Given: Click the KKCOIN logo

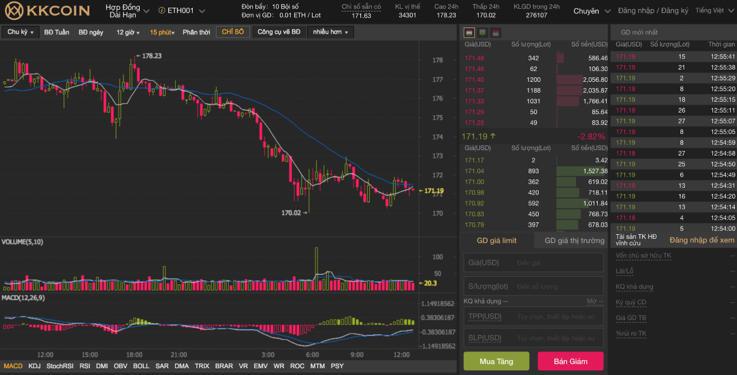Looking at the screenshot, I should click(47, 10).
